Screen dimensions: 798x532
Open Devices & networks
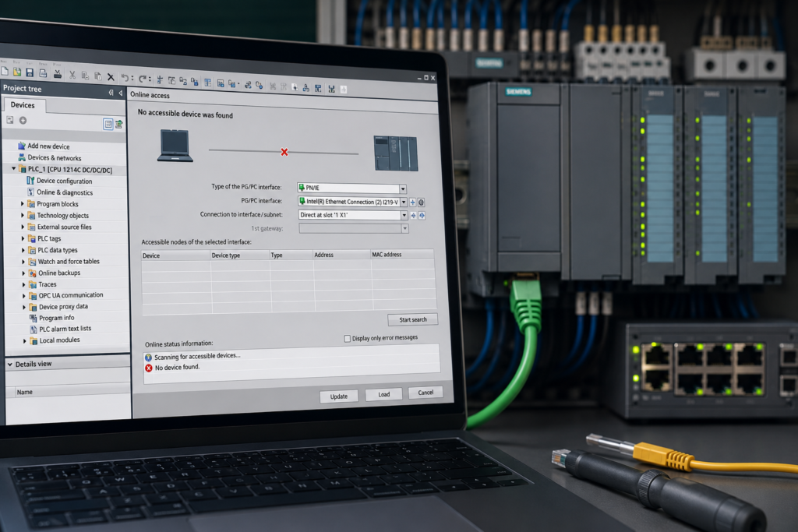pos(54,157)
